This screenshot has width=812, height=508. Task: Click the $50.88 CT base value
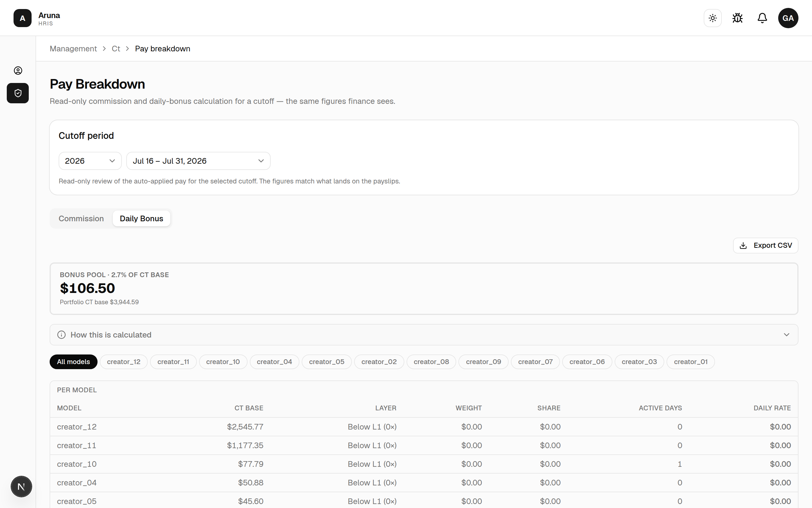[251, 483]
